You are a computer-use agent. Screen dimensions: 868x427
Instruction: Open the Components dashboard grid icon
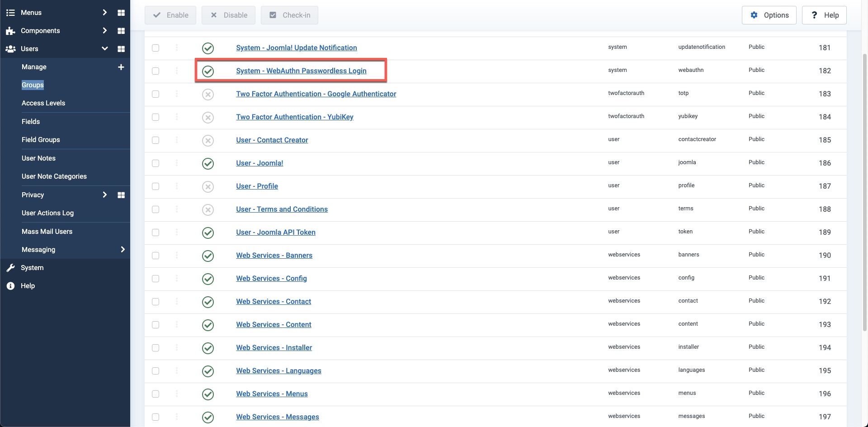tap(121, 31)
